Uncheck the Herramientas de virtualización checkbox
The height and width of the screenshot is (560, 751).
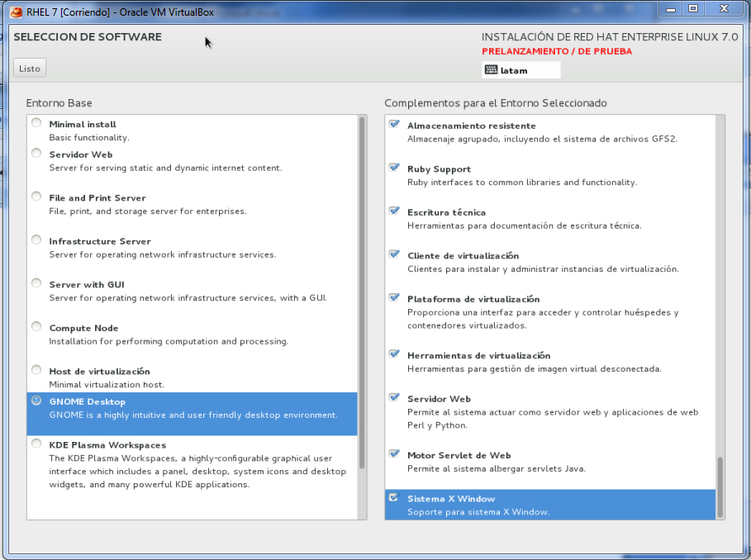(x=394, y=354)
